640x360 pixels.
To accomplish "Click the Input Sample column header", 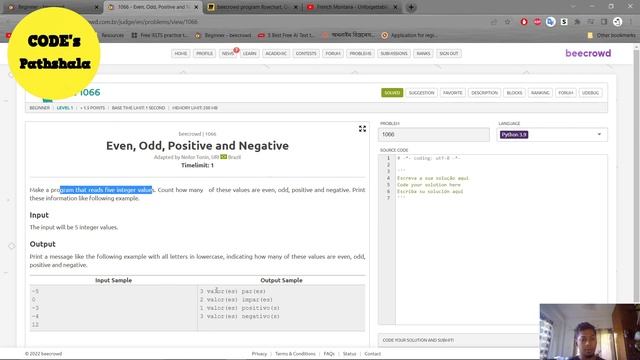I will [x=113, y=280].
